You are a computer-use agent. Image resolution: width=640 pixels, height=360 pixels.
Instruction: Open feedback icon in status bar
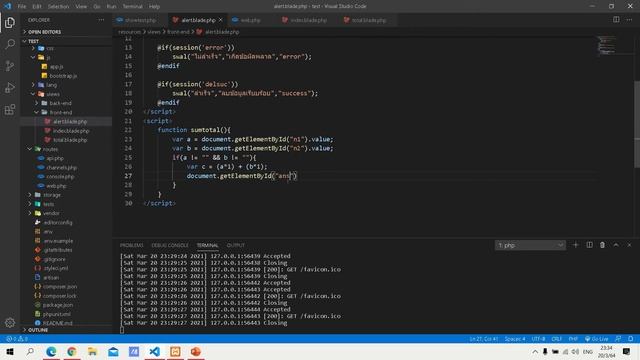(x=618, y=339)
